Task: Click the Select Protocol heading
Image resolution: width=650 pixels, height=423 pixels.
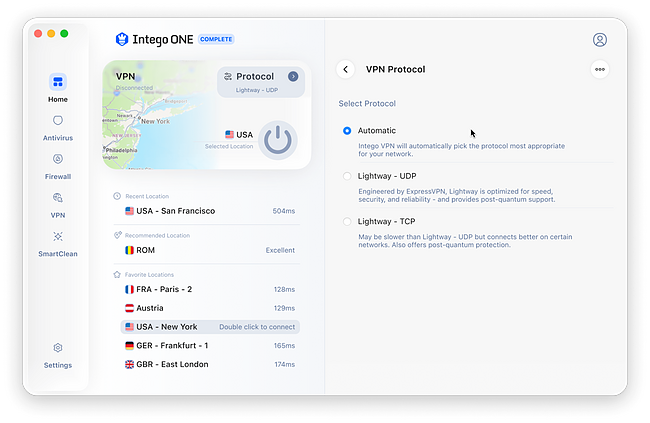Action: pos(367,104)
